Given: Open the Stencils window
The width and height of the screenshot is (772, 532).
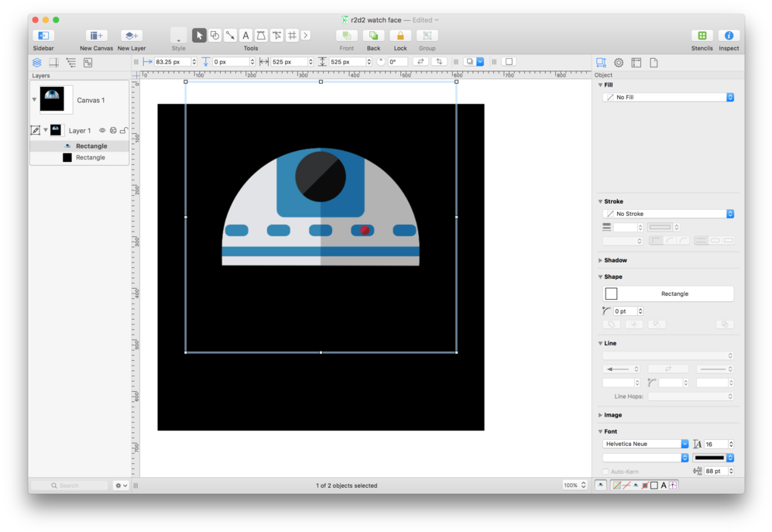Looking at the screenshot, I should [702, 36].
